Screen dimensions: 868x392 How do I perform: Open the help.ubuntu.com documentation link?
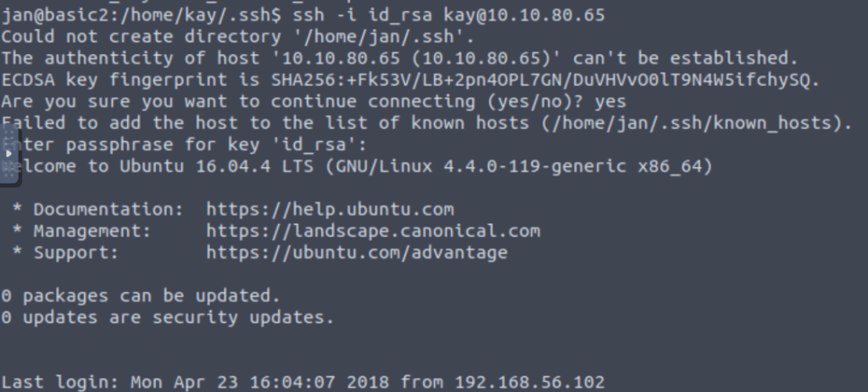tap(330, 209)
